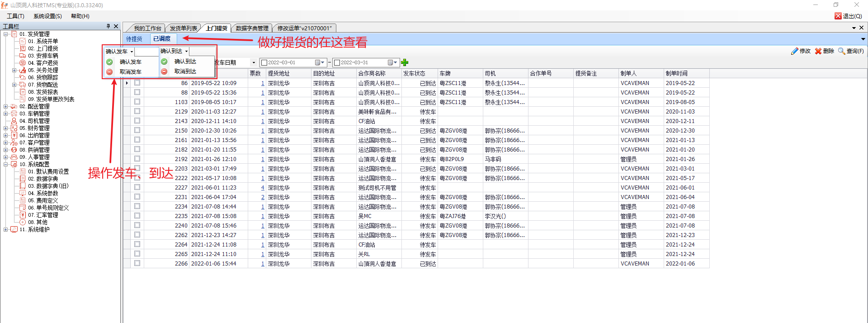The width and height of the screenshot is (868, 323).
Task: Click the green plus add-filter icon
Action: tap(405, 62)
